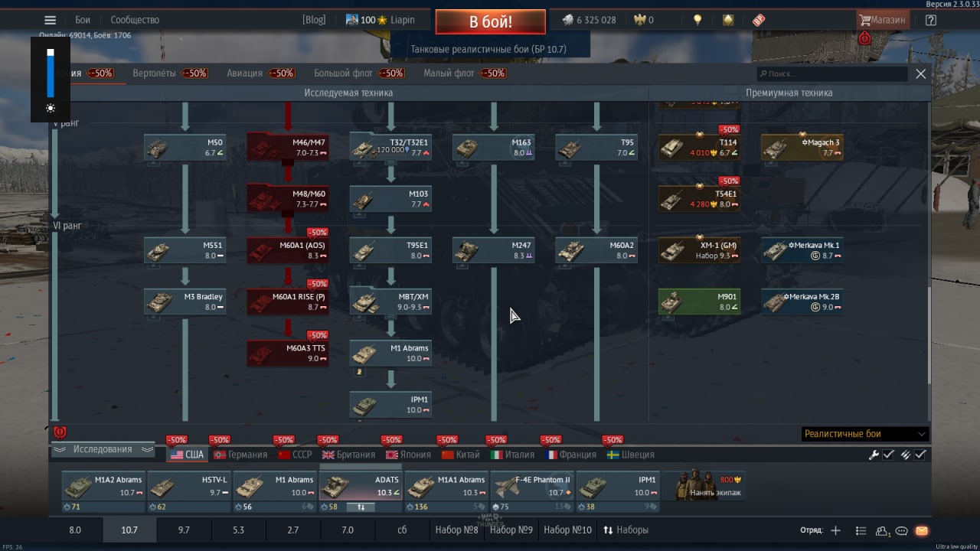The width and height of the screenshot is (980, 551).
Task: Expand the MBT/XM vehicle group
Action: [x=390, y=302]
